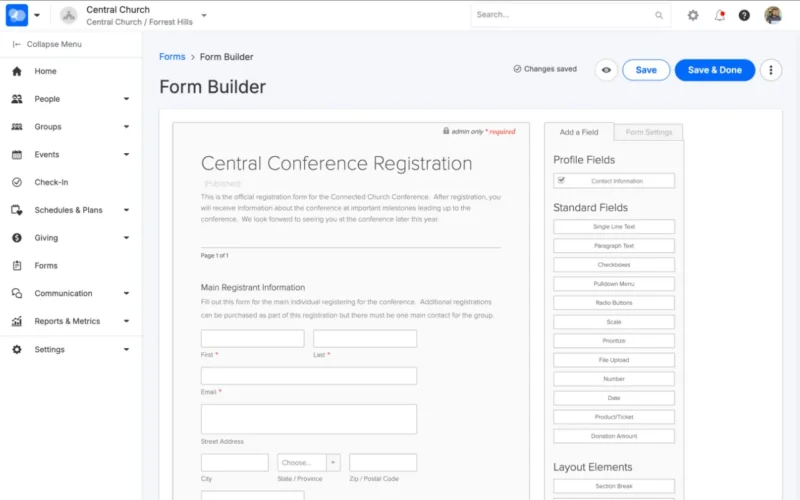Click the Street Address text area
This screenshot has width=800, height=500.
pyautogui.click(x=309, y=419)
